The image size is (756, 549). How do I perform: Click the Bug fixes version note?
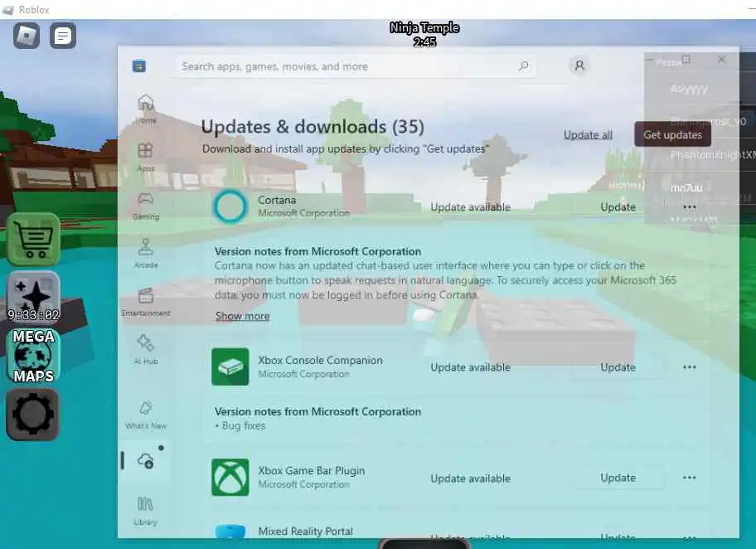click(240, 426)
